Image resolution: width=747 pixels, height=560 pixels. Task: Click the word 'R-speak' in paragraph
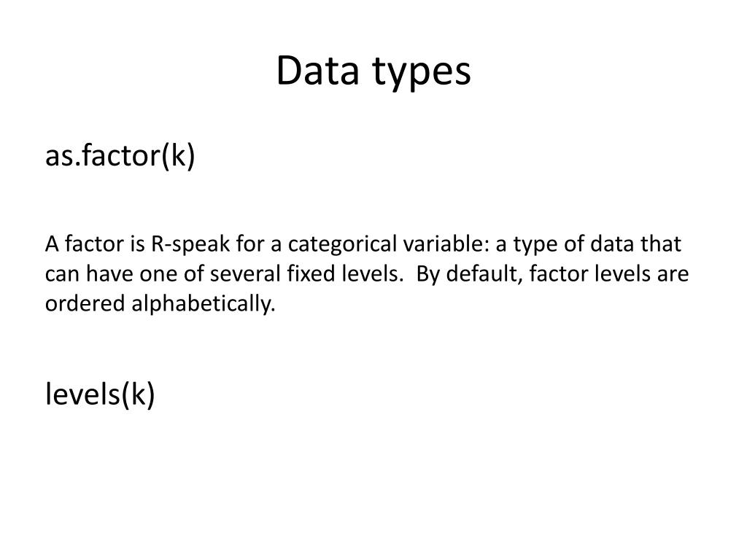click(x=190, y=244)
